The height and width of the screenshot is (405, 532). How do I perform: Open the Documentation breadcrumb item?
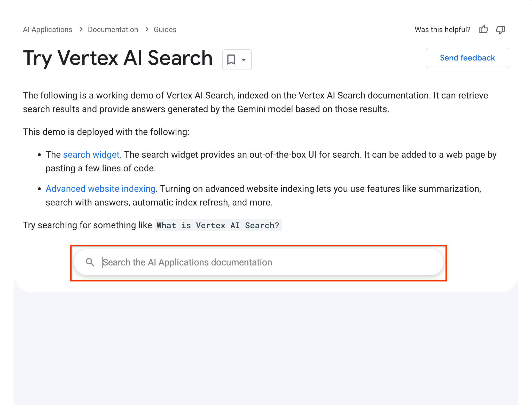[x=113, y=29]
